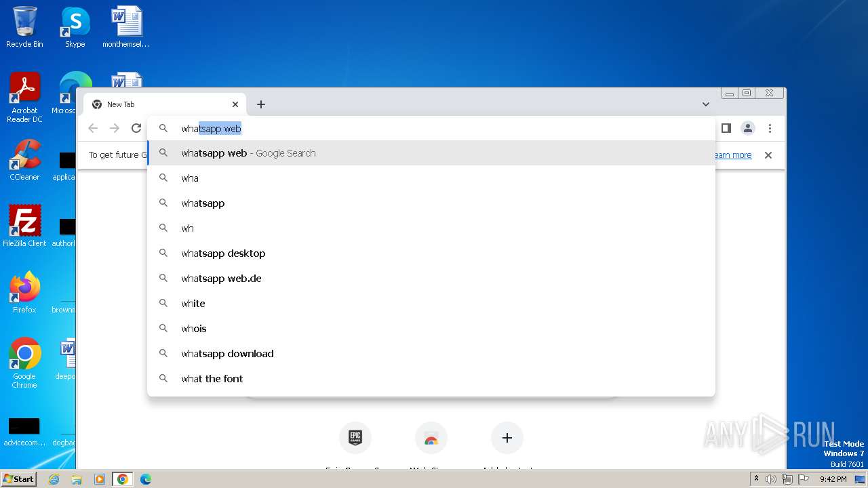Click the search icon beside 'whois'
Image resolution: width=868 pixels, height=488 pixels.
click(163, 328)
